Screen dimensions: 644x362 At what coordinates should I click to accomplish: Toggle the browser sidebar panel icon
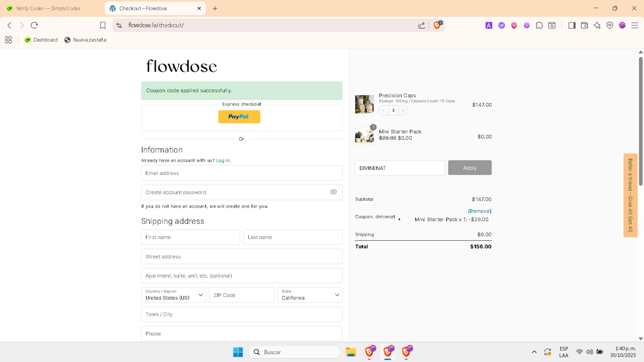(x=572, y=25)
